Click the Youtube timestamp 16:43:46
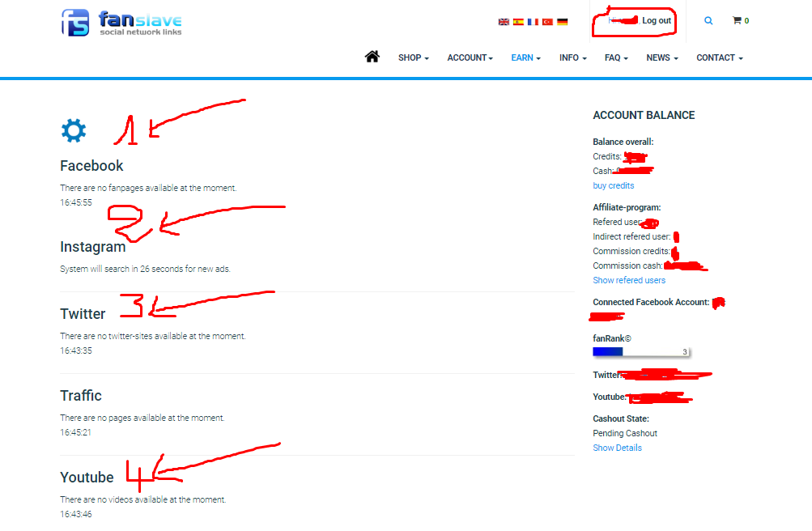Viewport: 812px width, 531px height. pyautogui.click(x=76, y=514)
